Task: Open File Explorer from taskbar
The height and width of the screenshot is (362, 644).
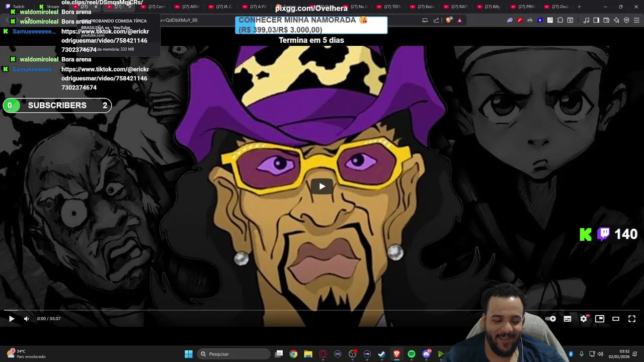Action: (308, 354)
